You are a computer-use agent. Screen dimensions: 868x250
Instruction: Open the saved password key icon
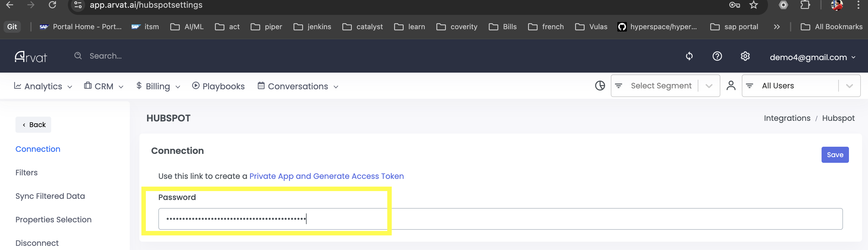734,5
